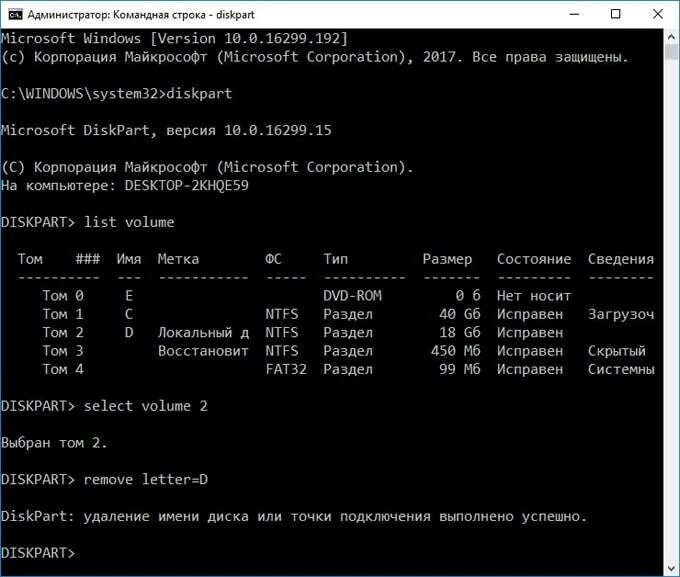Screen dimensions: 680x577
Task: Click the 'Загрузоч' info cell
Action: click(x=621, y=314)
